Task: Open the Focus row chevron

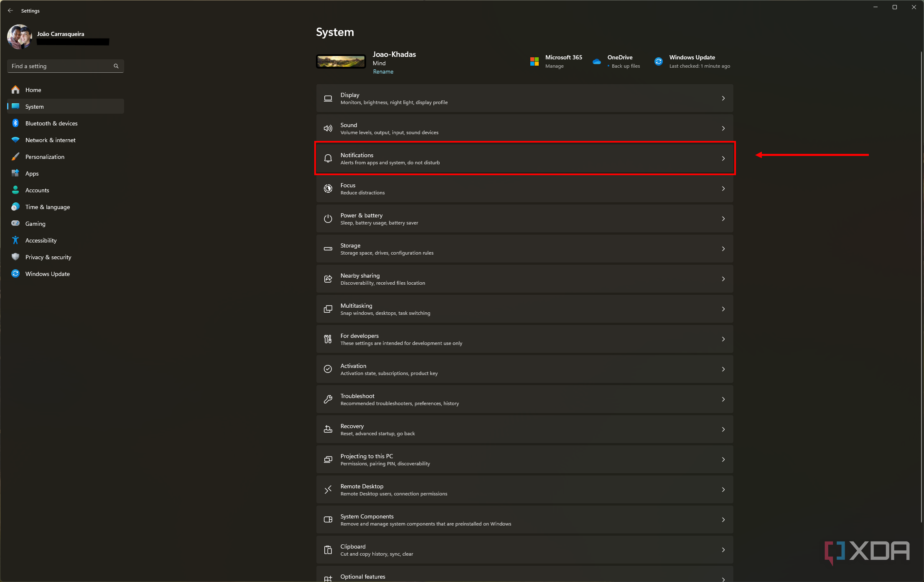Action: click(x=723, y=189)
